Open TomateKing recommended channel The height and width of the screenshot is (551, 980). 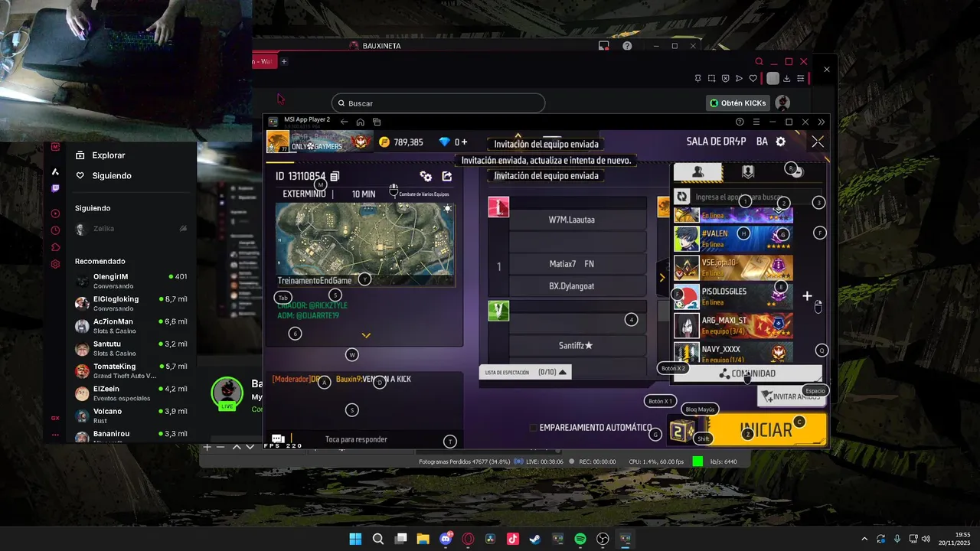coord(131,371)
